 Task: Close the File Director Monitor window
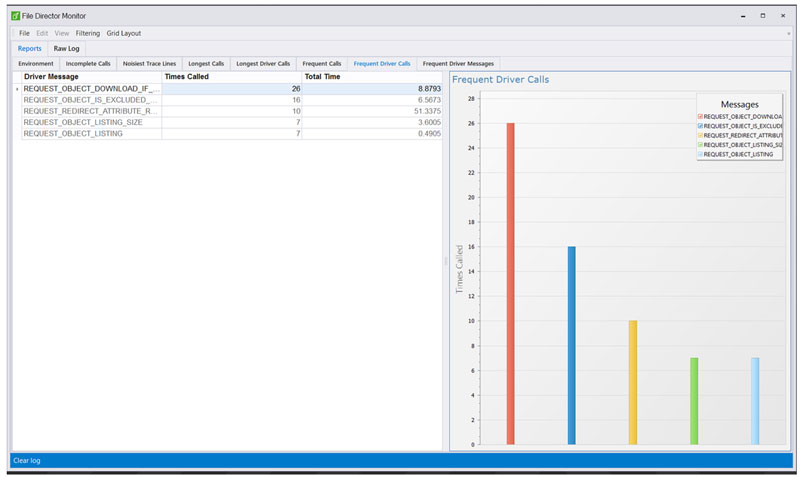tap(783, 16)
